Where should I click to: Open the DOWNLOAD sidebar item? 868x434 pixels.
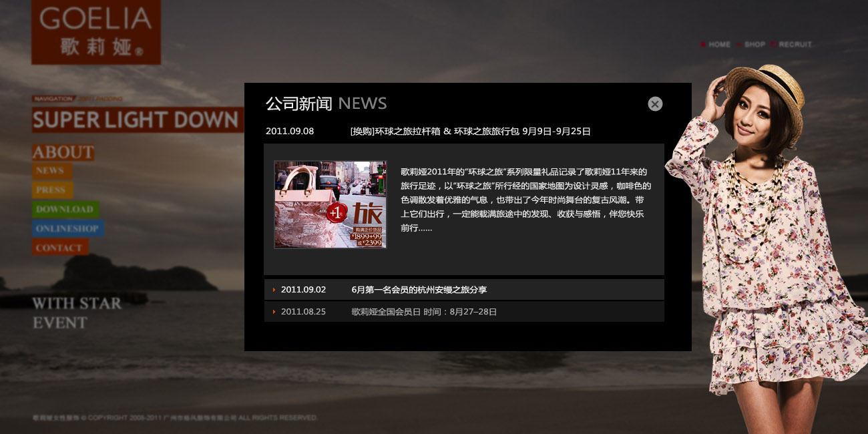coord(65,210)
